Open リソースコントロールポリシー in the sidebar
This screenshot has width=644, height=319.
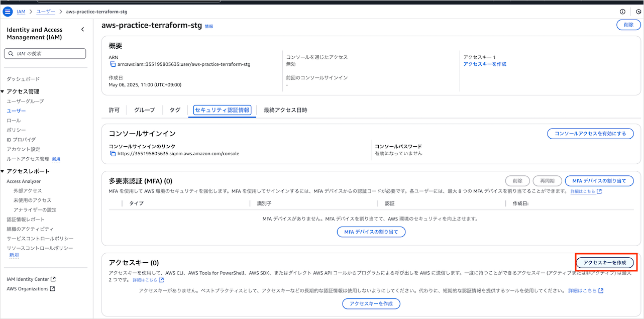pos(40,248)
